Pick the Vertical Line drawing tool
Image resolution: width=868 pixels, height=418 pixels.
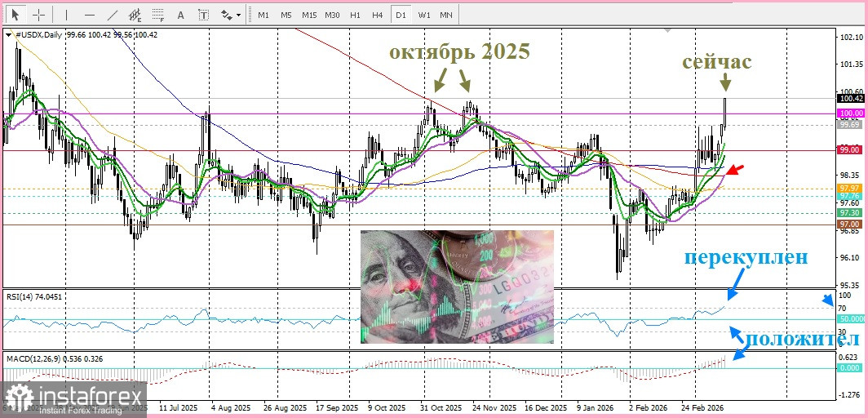pyautogui.click(x=66, y=15)
